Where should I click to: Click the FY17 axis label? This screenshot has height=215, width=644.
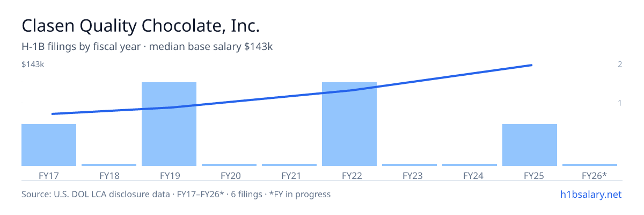tap(49, 175)
